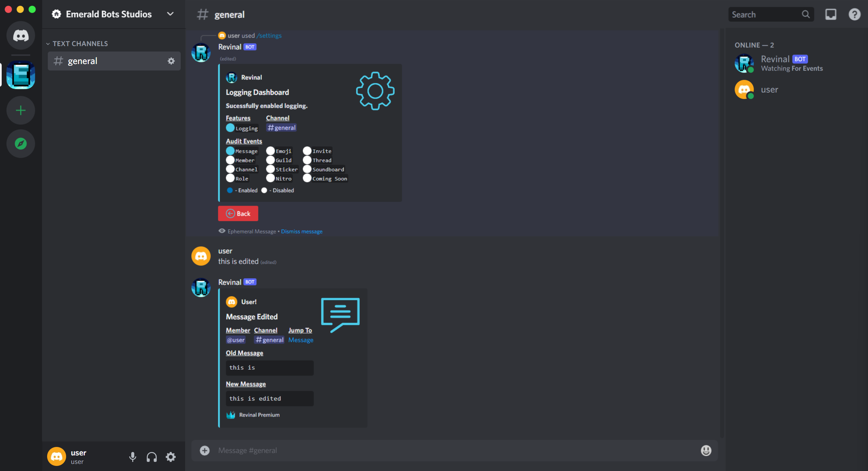The height and width of the screenshot is (471, 868).
Task: Click the red Back button in the dashboard
Action: 238,213
